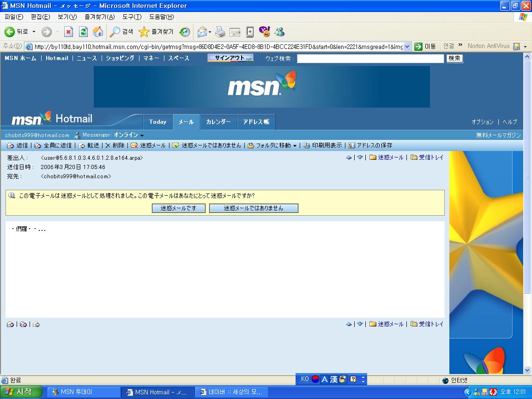Click the Yahoo Messenger smiley toolbar icon
Image resolution: width=532 pixels, height=399 pixels.
pyautogui.click(x=264, y=32)
